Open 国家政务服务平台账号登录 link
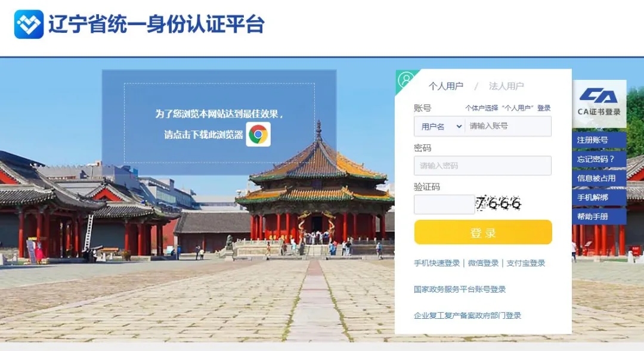644x351 pixels. 460,290
